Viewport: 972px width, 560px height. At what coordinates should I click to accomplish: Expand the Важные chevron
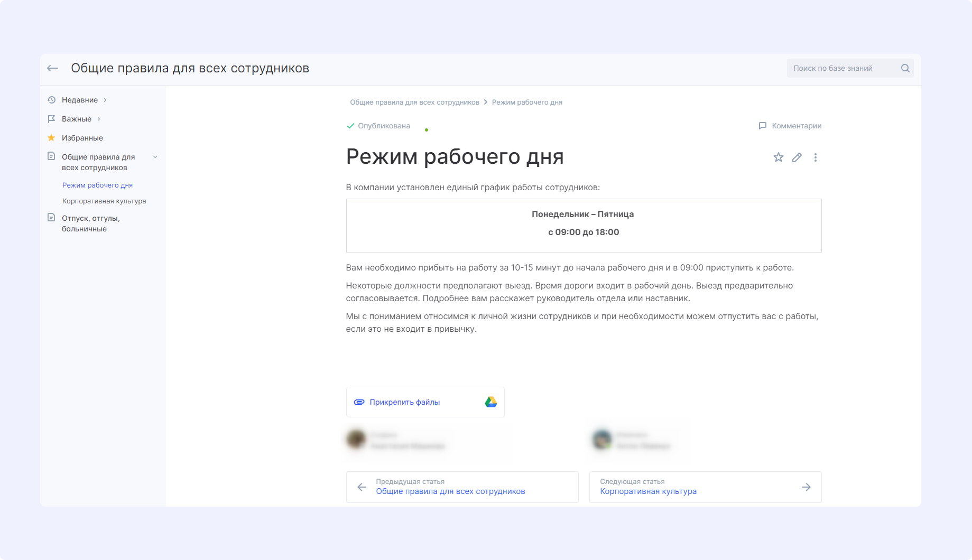click(x=99, y=119)
